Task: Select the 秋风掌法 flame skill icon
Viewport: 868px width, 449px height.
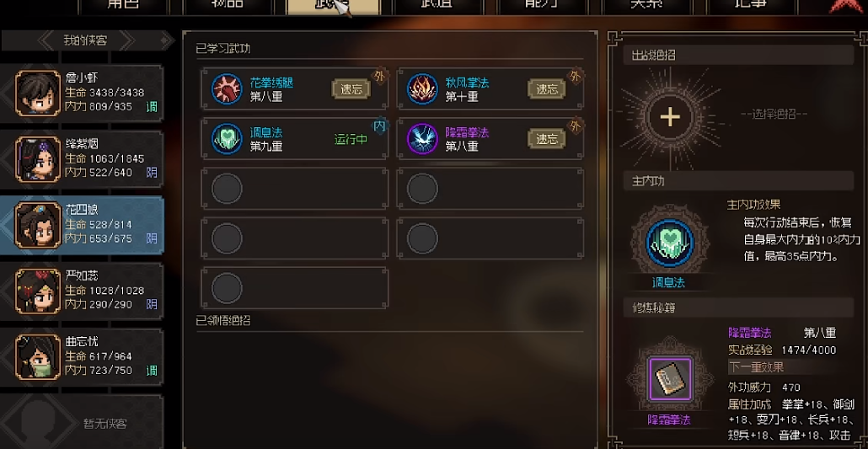Action: 423,88
